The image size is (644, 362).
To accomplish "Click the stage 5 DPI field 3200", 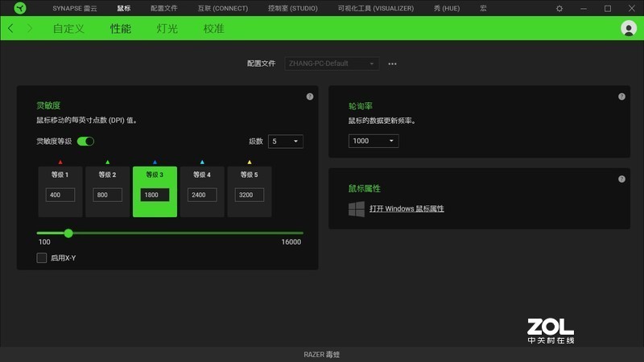I will pos(250,195).
